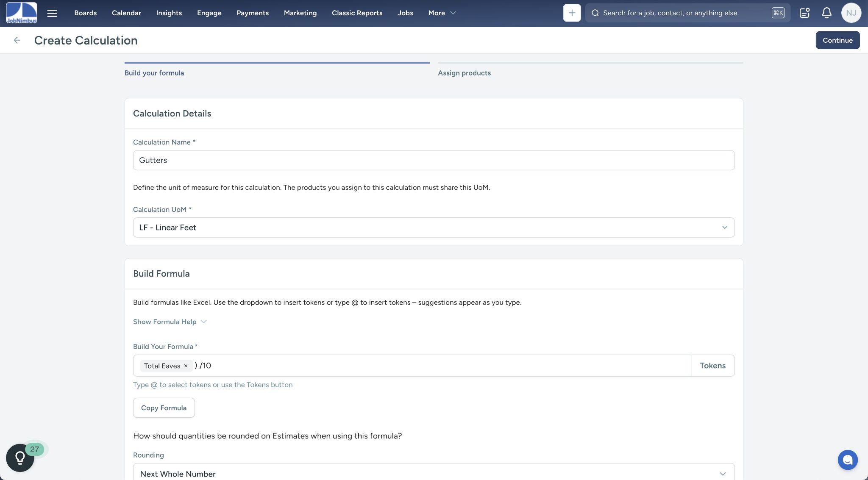The height and width of the screenshot is (480, 868).
Task: Open the notifications bell
Action: click(x=826, y=13)
